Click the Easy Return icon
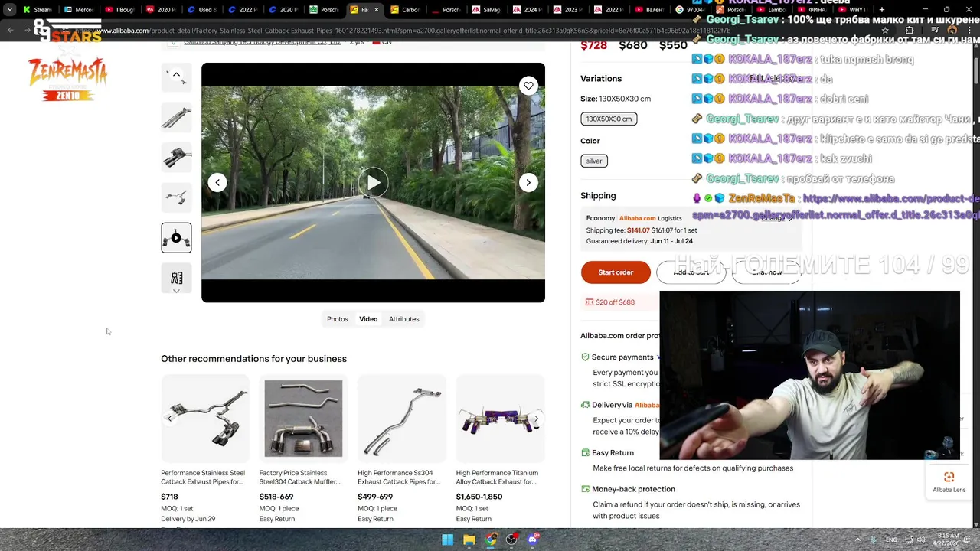 [585, 452]
